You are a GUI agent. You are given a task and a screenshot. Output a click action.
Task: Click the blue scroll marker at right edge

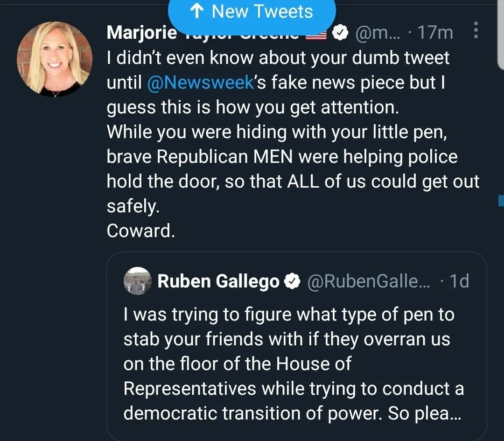click(501, 201)
